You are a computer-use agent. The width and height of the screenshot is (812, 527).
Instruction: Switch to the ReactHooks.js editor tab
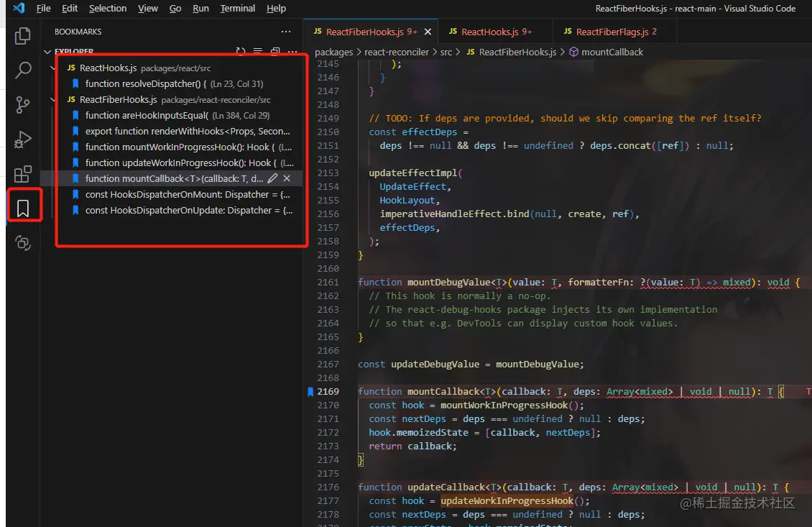click(x=489, y=32)
